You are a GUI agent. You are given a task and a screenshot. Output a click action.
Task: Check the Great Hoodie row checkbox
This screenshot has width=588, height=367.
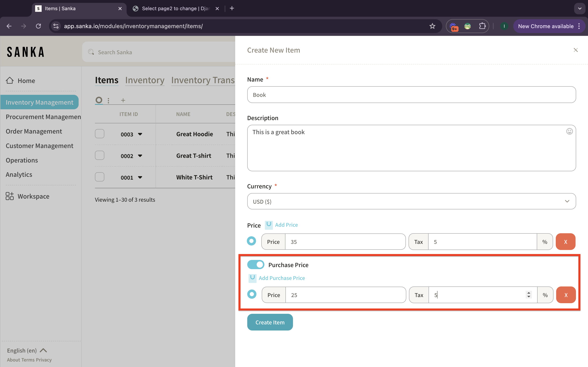pos(100,134)
